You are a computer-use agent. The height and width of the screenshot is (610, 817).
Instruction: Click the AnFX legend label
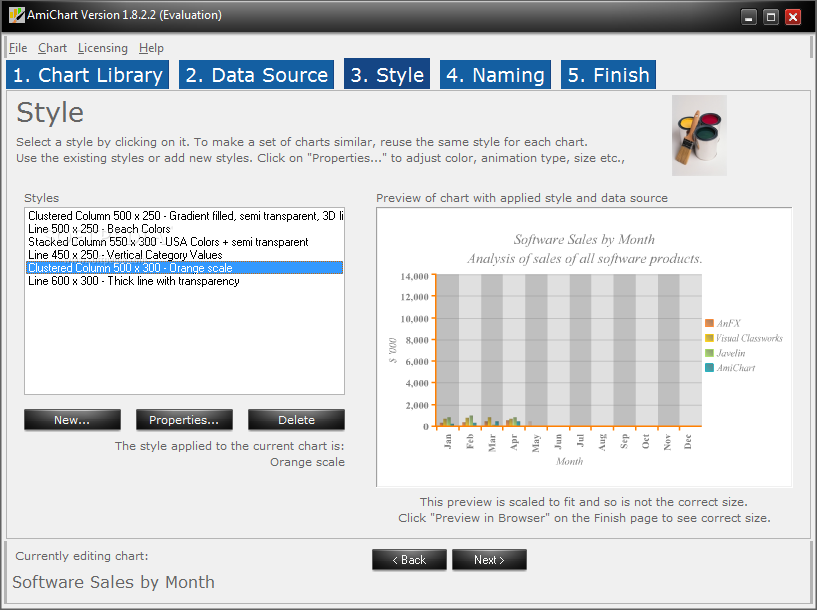[x=728, y=323]
